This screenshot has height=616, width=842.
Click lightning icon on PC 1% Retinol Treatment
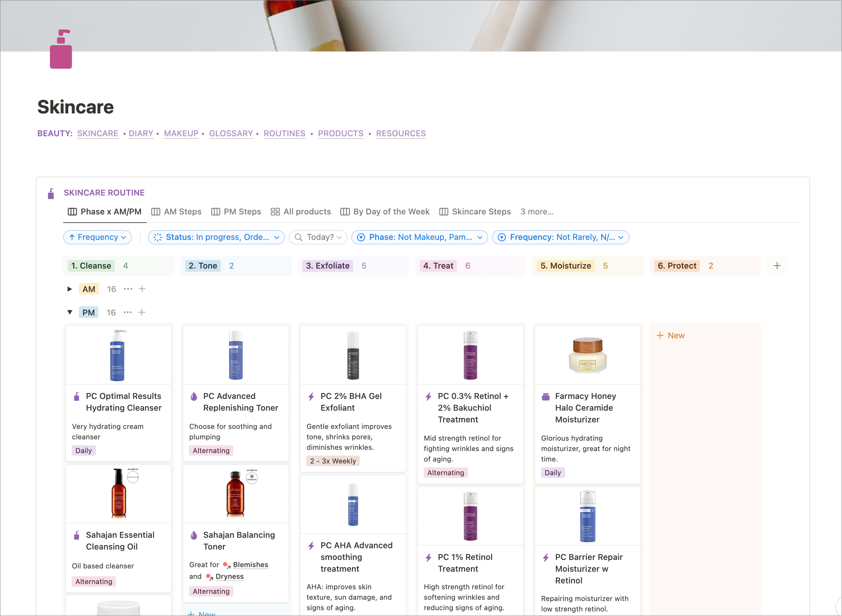pyautogui.click(x=428, y=557)
